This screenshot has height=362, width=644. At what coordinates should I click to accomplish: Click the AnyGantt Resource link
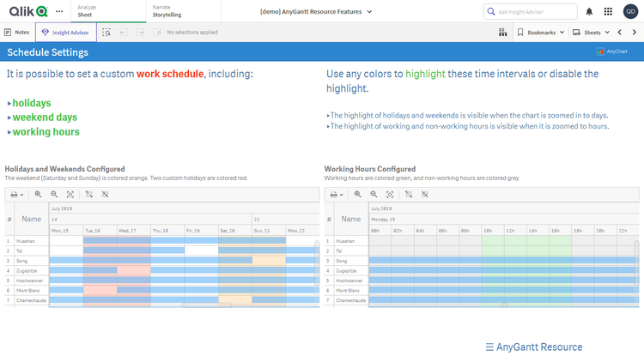pos(533,347)
